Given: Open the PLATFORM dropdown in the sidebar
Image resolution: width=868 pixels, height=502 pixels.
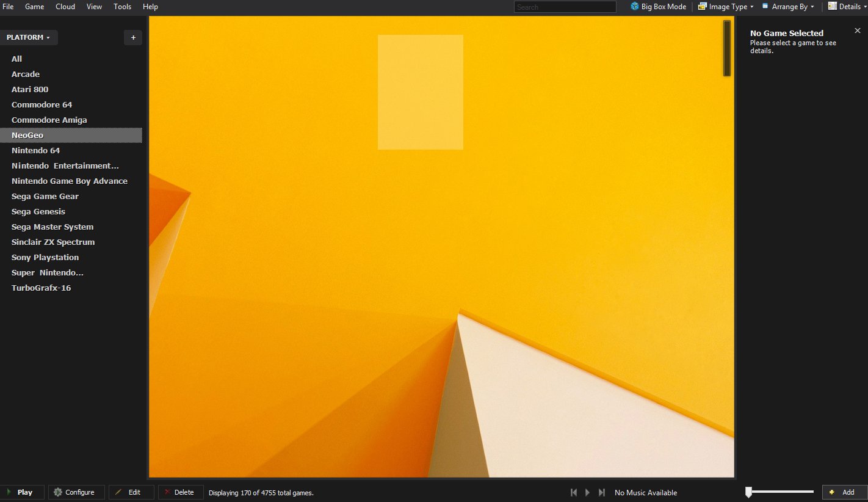Looking at the screenshot, I should (29, 37).
